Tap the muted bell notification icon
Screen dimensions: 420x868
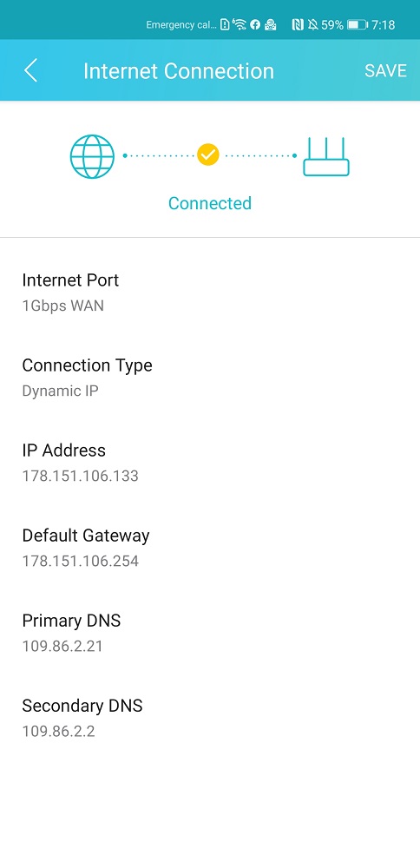tap(313, 24)
